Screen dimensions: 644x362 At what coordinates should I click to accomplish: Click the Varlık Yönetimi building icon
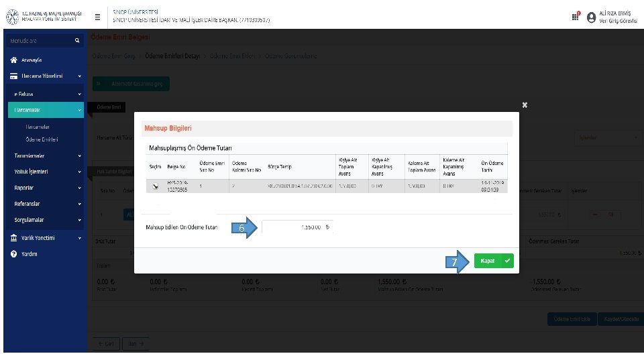pos(13,237)
